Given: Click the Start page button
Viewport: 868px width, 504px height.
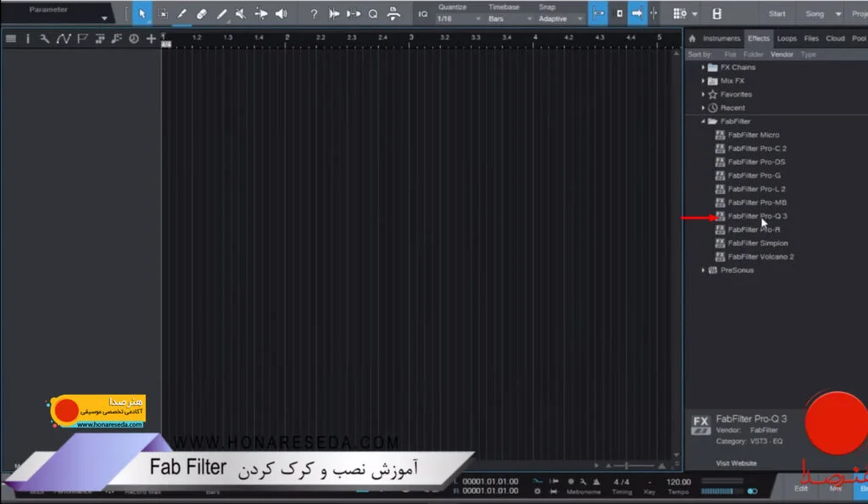Looking at the screenshot, I should pos(776,14).
